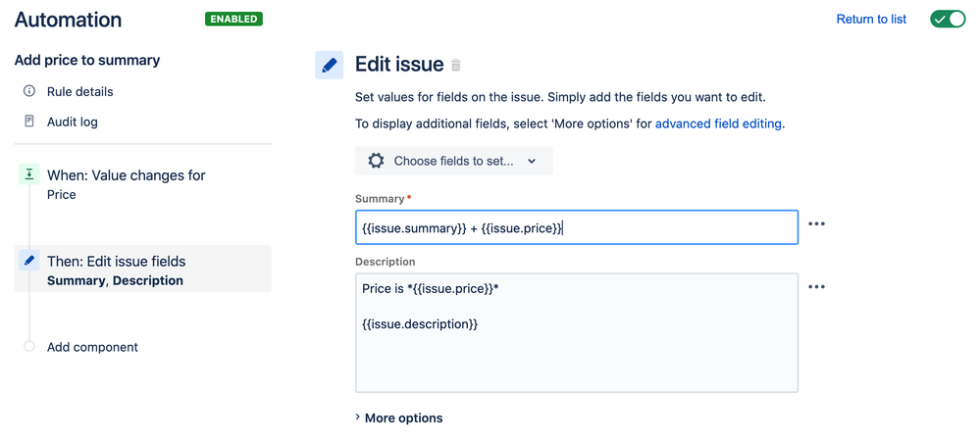Click the blue pencil Edit issue icon
This screenshot has width=980, height=443.
330,65
